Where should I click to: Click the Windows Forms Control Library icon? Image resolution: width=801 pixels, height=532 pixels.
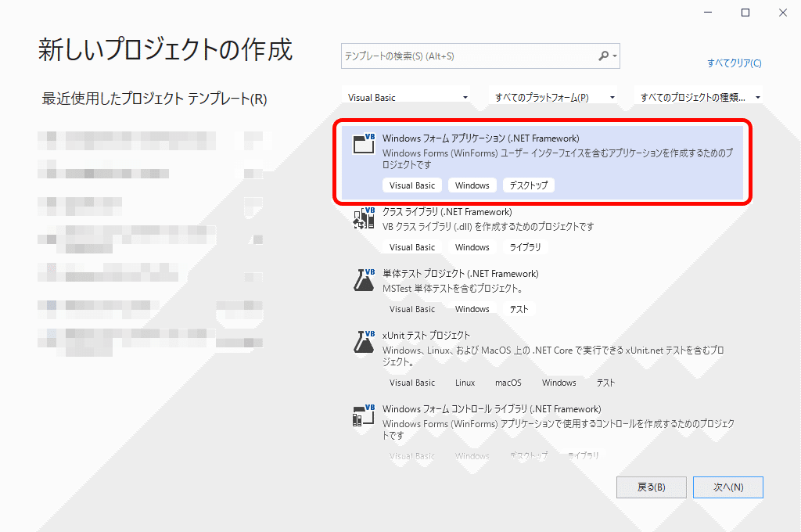[364, 415]
